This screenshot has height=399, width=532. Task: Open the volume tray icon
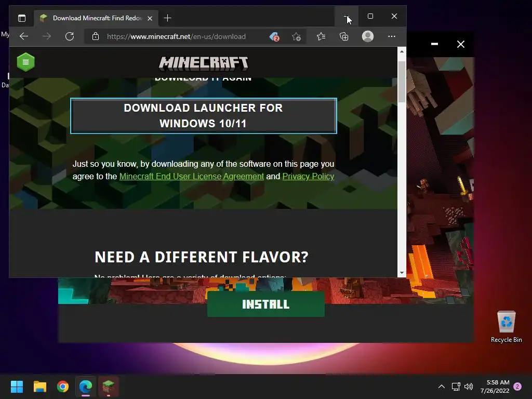[x=469, y=387]
